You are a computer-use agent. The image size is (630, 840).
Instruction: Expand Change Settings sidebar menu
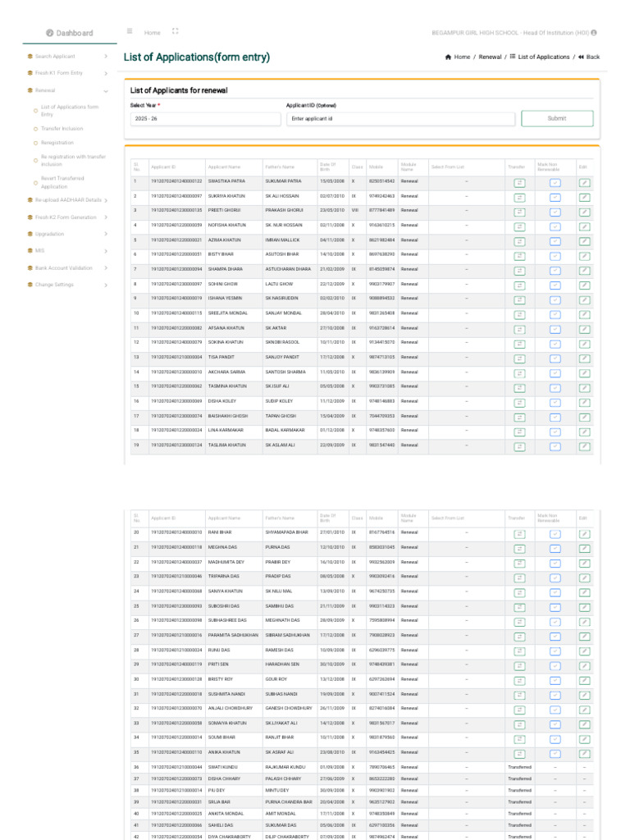(67, 285)
